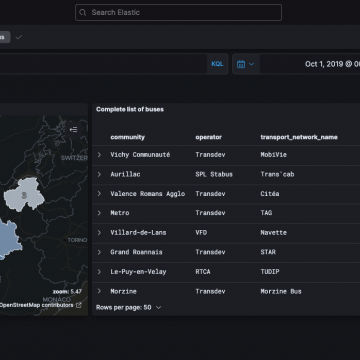Click the Complete list of buses panel title

pyautogui.click(x=130, y=109)
